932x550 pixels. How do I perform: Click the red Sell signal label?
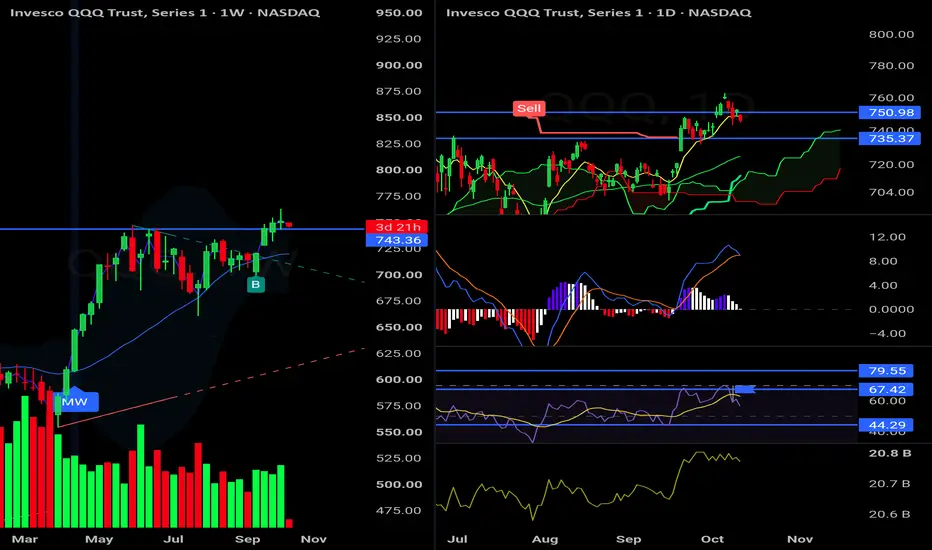(x=528, y=108)
